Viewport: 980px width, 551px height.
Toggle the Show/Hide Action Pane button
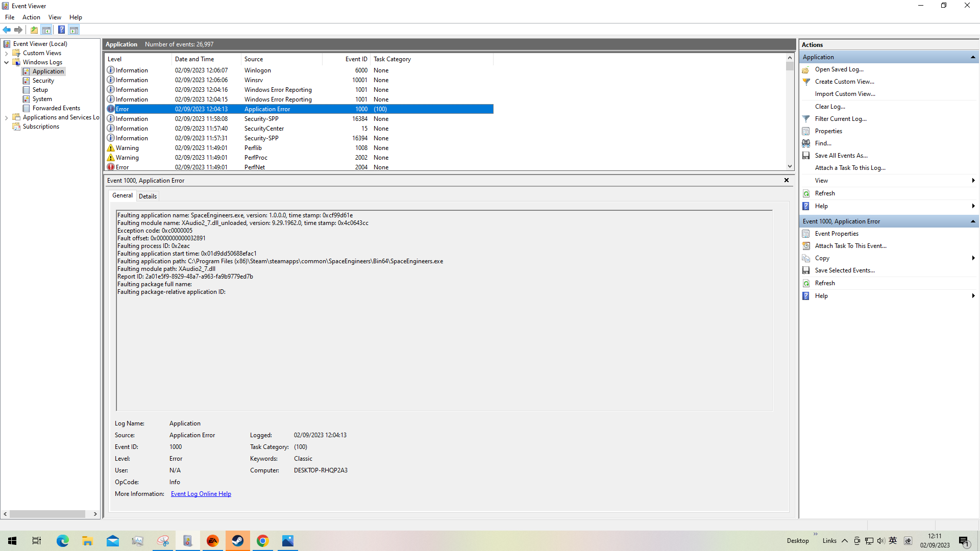74,30
